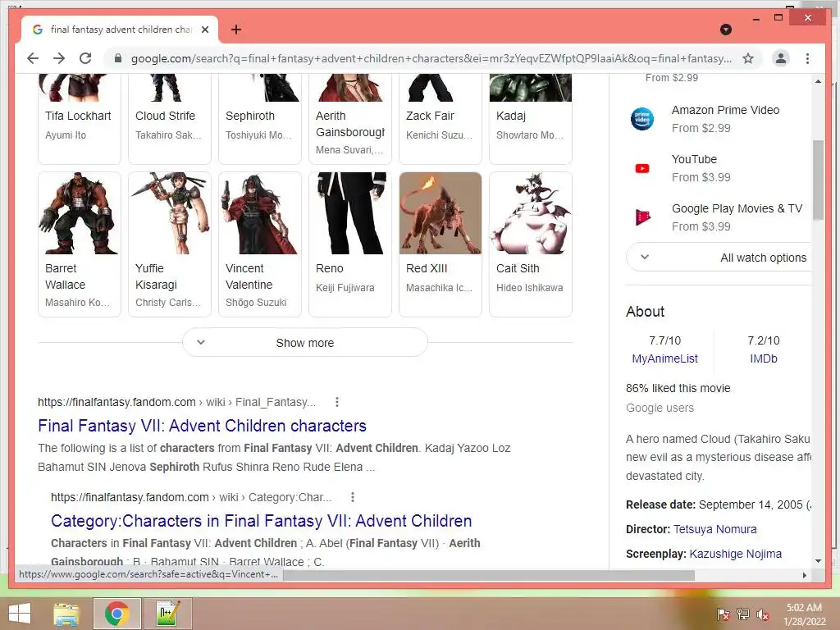Select the Vincent Valentine character card

(260, 244)
